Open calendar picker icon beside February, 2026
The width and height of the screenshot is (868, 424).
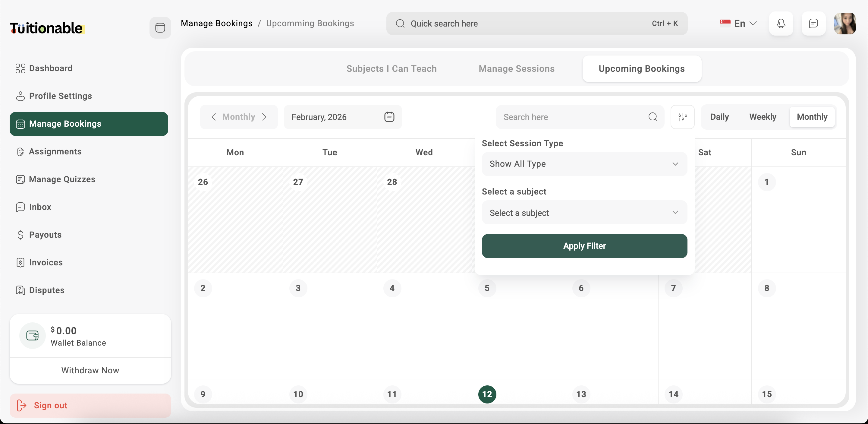click(389, 117)
